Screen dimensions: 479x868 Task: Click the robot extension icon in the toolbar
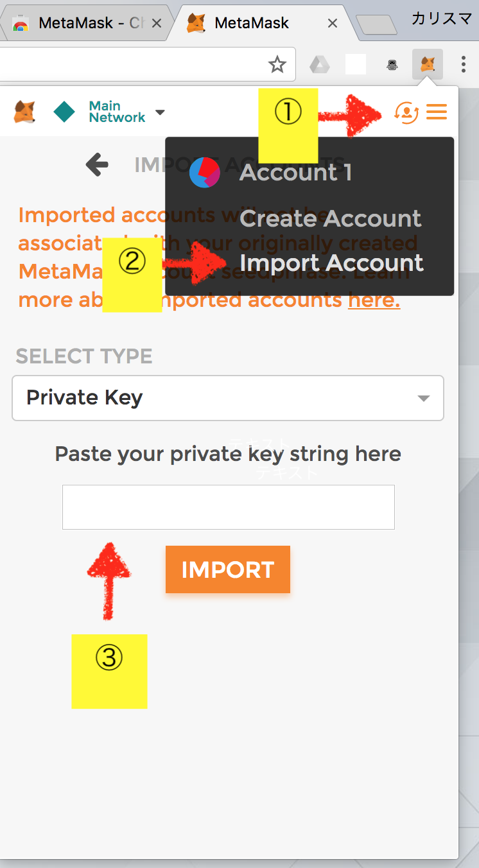coord(392,65)
